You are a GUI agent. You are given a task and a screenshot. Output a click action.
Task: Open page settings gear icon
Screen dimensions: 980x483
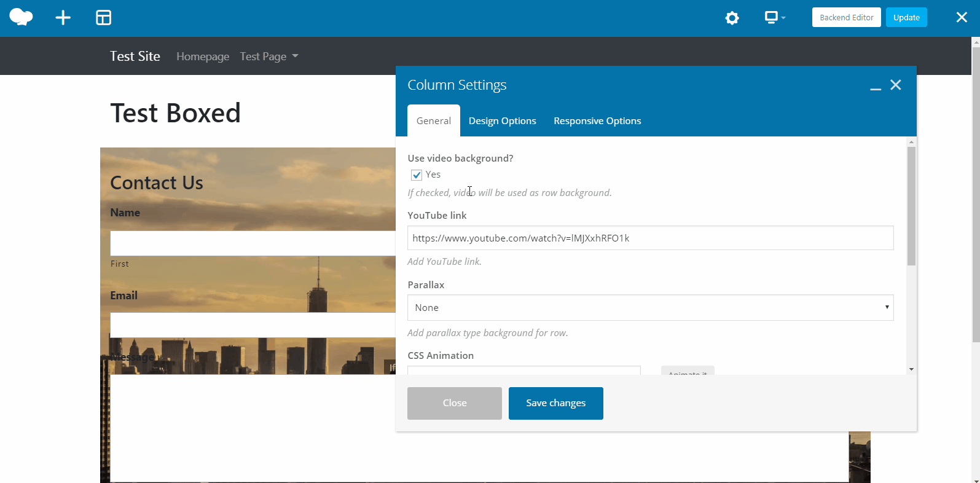coord(732,18)
